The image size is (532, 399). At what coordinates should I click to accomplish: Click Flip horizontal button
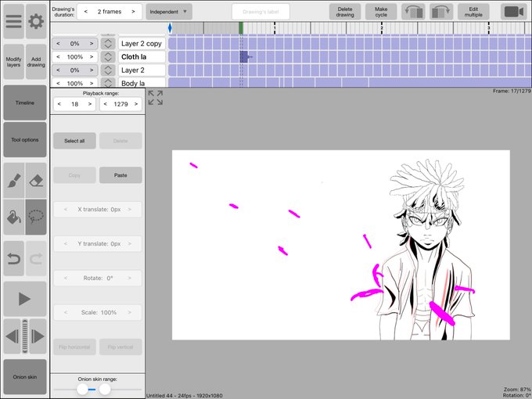(x=74, y=347)
